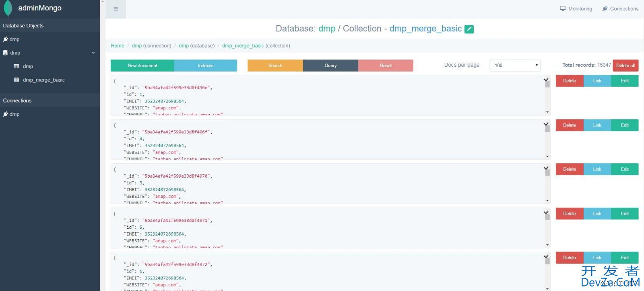Click table icon beside dmp_merge_basic in sidebar

(17, 80)
